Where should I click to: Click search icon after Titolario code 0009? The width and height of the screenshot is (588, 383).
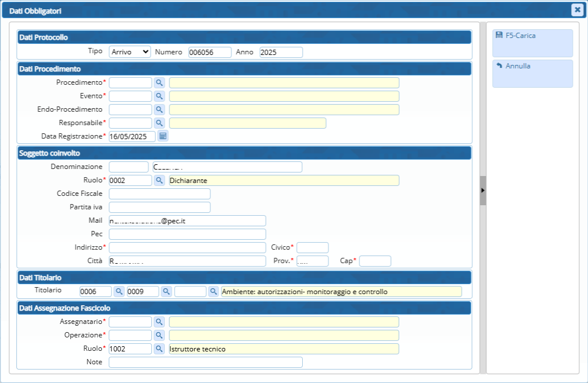coord(167,291)
